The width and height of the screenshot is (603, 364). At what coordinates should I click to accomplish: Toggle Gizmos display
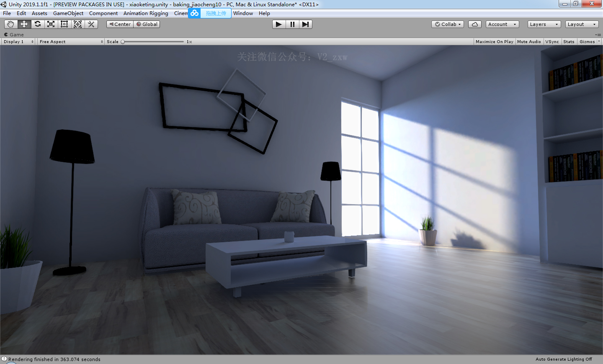587,42
